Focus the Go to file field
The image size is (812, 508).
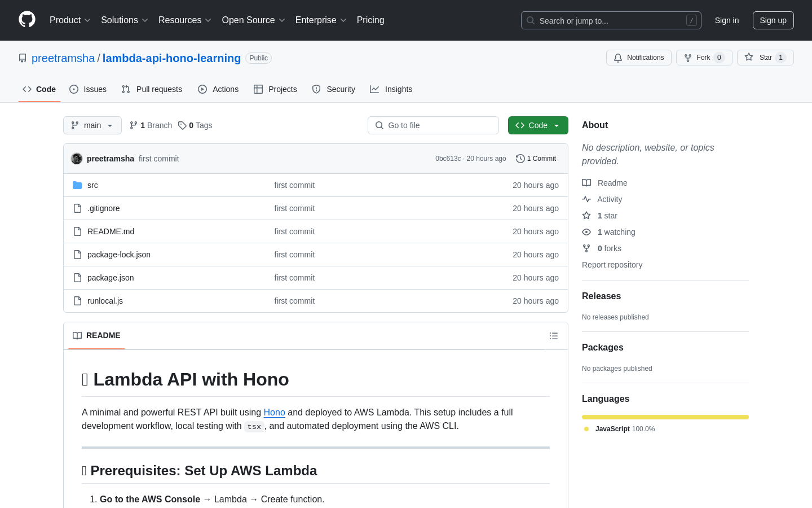click(x=433, y=125)
